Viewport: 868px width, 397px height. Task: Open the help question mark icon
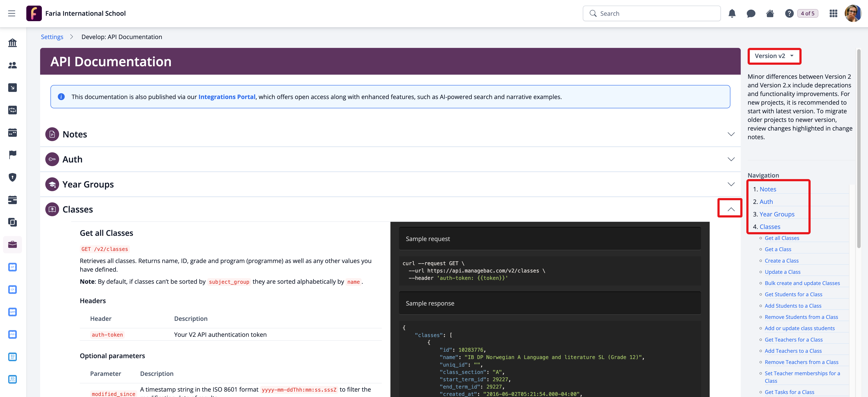tap(789, 13)
